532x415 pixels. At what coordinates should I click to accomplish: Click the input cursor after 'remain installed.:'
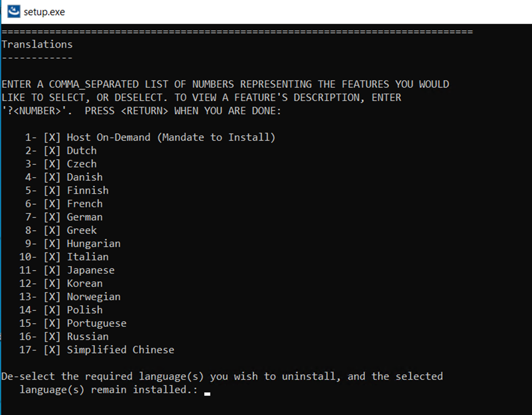[x=207, y=391]
